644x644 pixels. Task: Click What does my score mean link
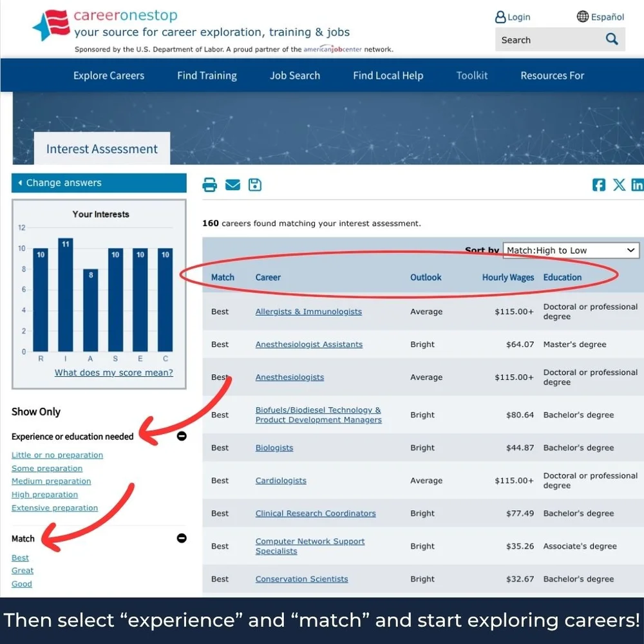tap(113, 373)
